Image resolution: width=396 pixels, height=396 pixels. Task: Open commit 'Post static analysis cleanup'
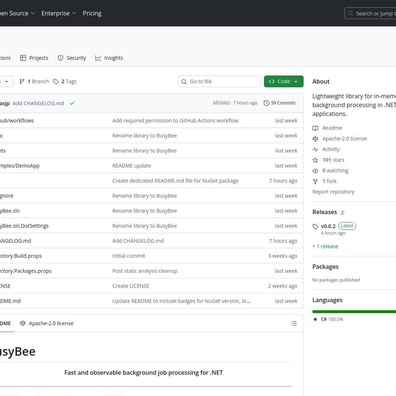[144, 271]
